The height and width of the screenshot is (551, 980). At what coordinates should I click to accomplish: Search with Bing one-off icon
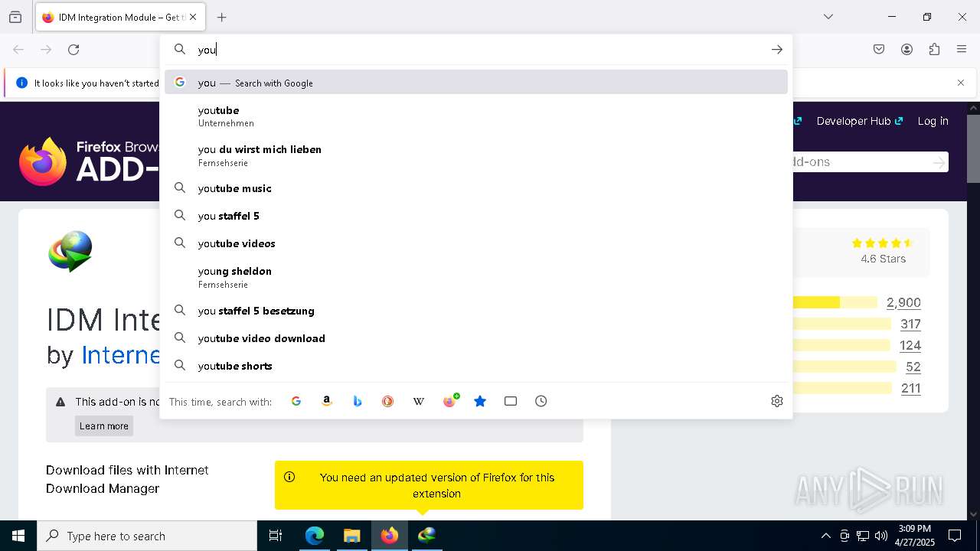tap(358, 401)
